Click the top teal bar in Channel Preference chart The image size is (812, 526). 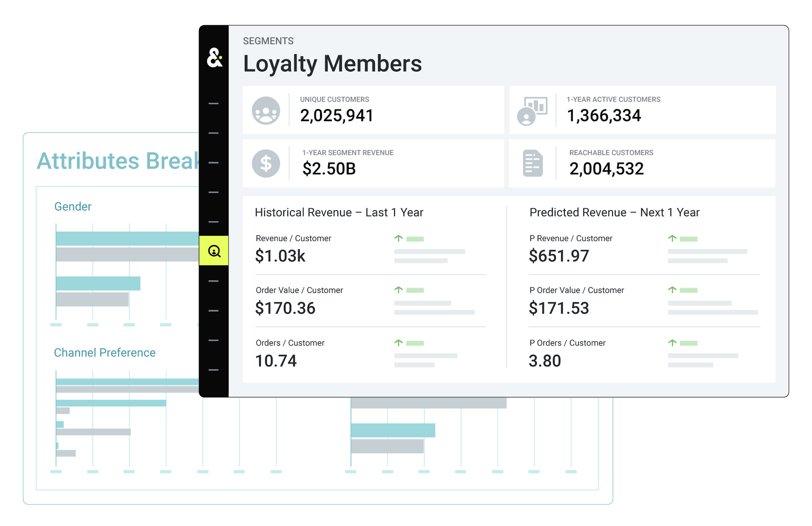point(128,382)
